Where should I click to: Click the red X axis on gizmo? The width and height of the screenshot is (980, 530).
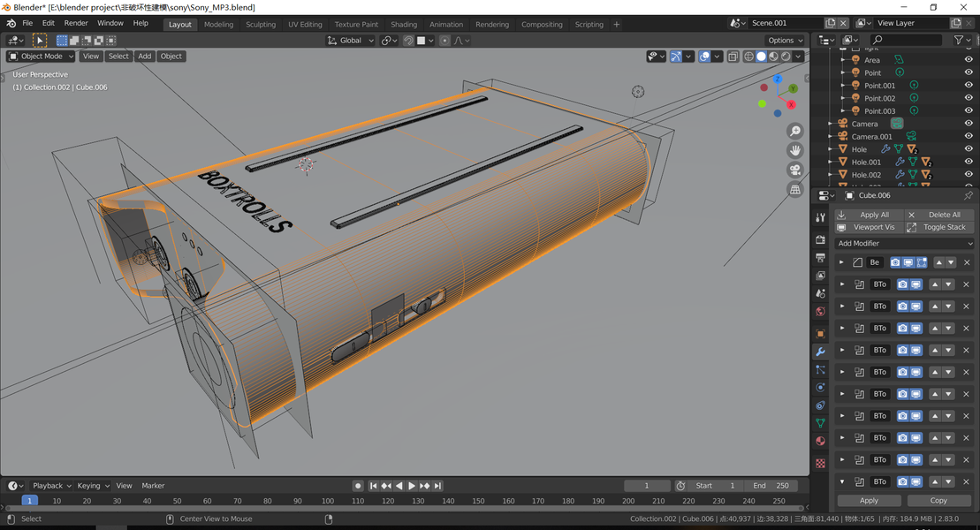pos(791,105)
